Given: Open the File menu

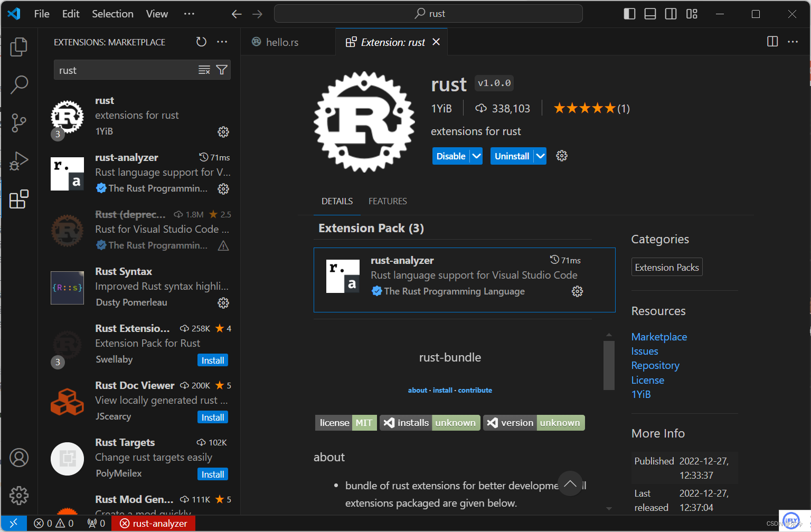Looking at the screenshot, I should [x=42, y=14].
